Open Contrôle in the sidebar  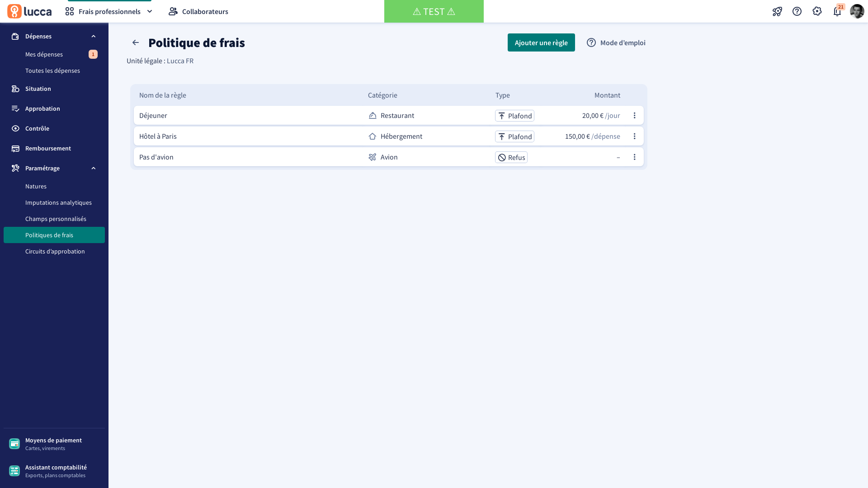click(54, 128)
